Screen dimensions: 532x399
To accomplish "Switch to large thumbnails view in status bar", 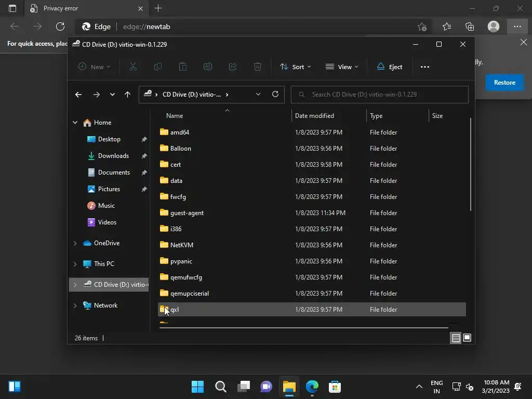I will (x=467, y=338).
